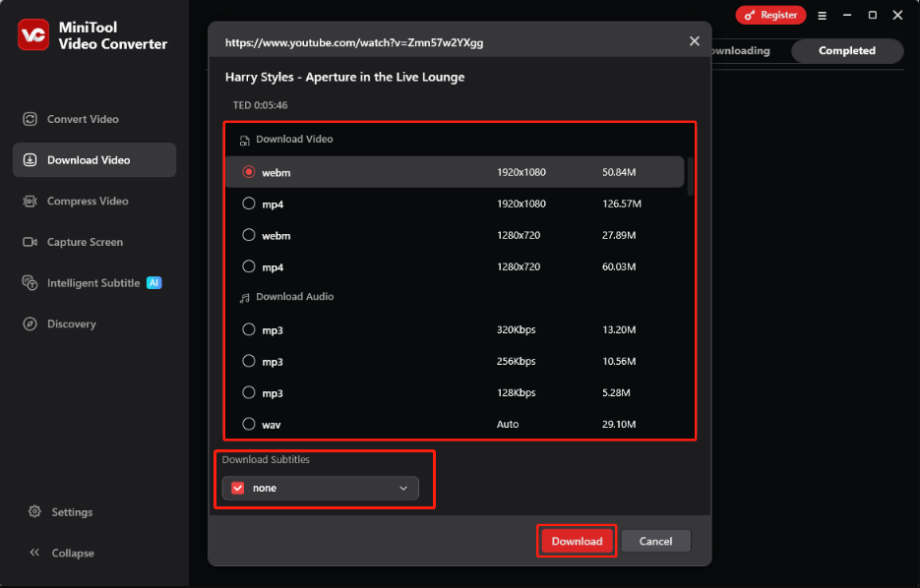Select mp3 256Kbps radio button
Image resolution: width=920 pixels, height=588 pixels.
point(249,361)
